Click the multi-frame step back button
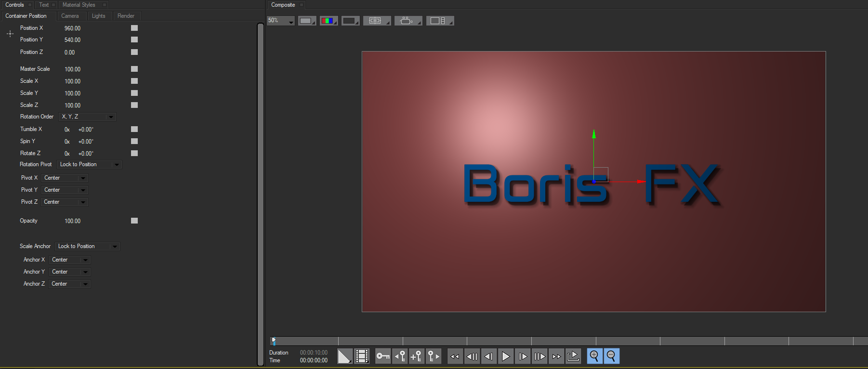This screenshot has width=868, height=369. [472, 356]
